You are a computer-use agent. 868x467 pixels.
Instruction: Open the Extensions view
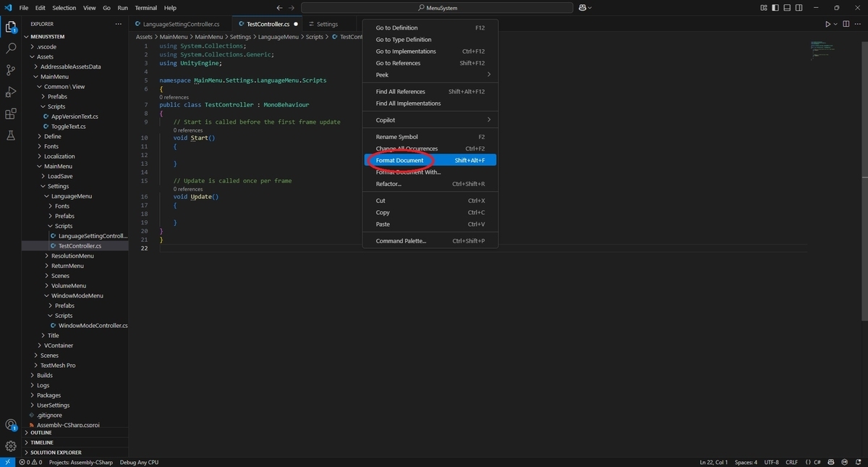[x=10, y=113]
